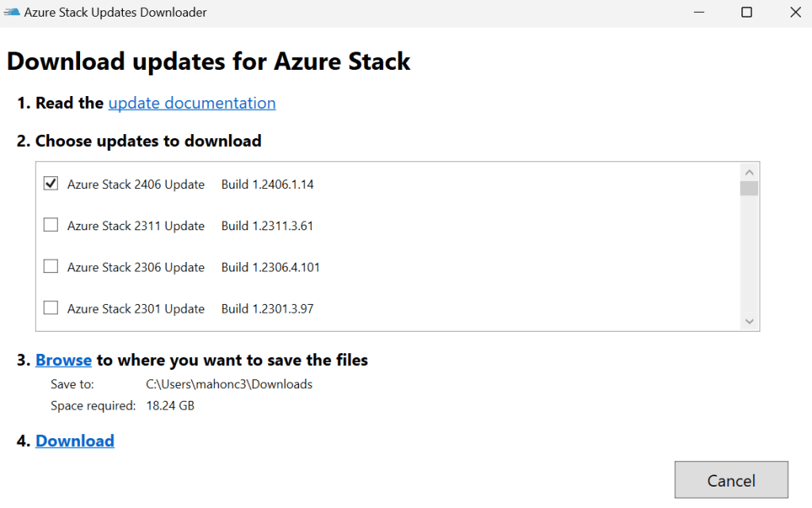Enable the Azure Stack 2311 Update checkbox
The width and height of the screenshot is (812, 508).
(51, 225)
